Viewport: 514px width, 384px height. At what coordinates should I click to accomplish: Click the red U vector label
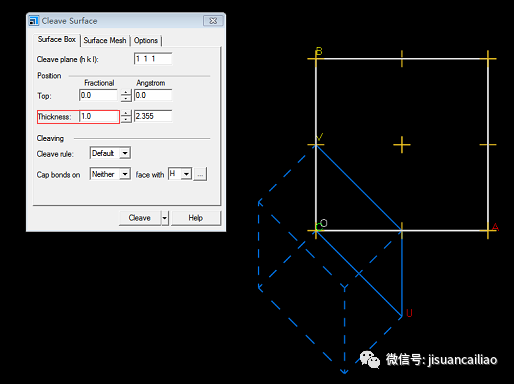coord(409,313)
